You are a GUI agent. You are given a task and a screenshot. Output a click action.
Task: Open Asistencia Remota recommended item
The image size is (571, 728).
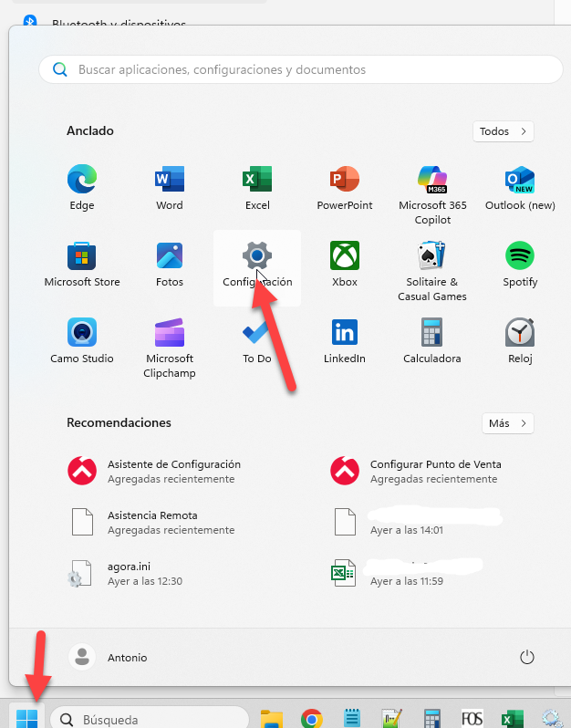click(155, 522)
